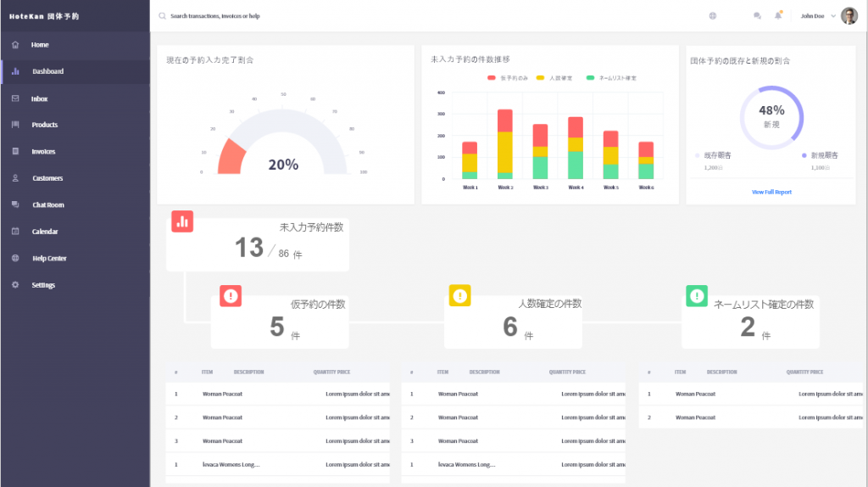Select Dashboard in the sidebar

(x=47, y=71)
